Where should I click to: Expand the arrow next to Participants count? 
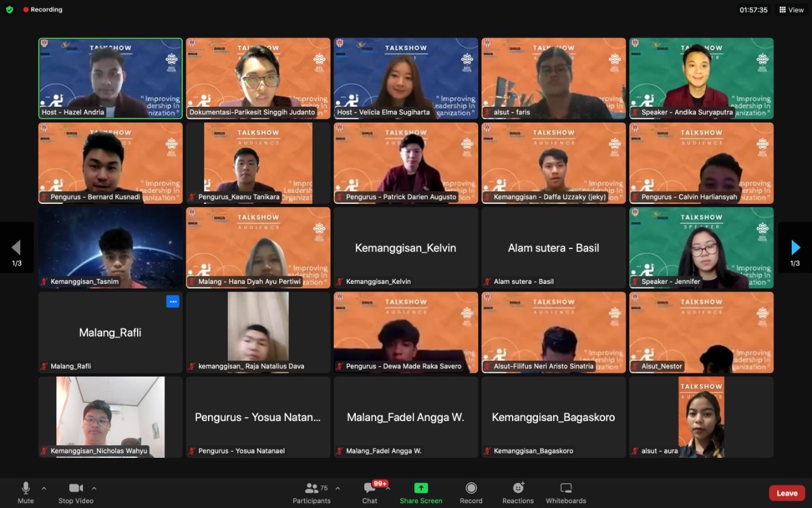click(x=337, y=488)
